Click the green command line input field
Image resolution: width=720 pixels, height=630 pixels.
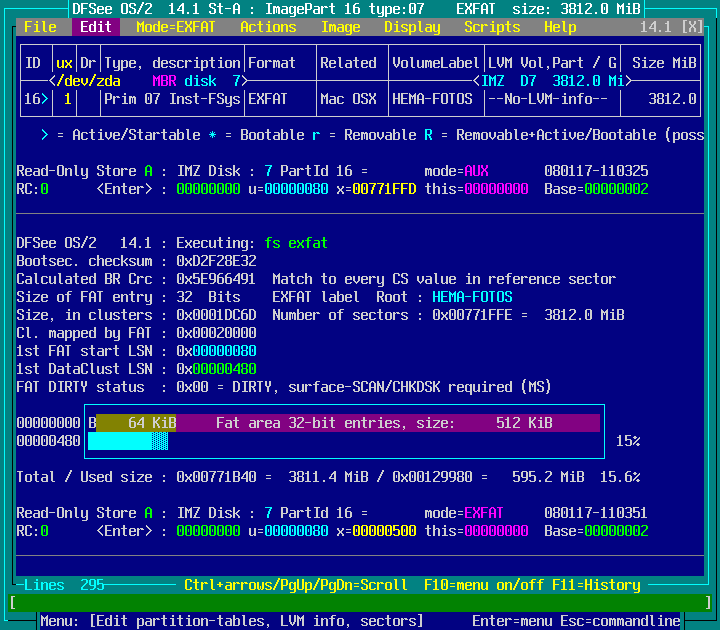coord(360,602)
